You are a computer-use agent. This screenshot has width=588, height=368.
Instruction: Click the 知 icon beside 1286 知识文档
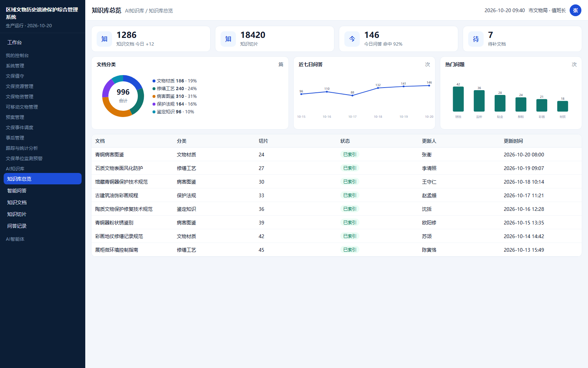104,39
